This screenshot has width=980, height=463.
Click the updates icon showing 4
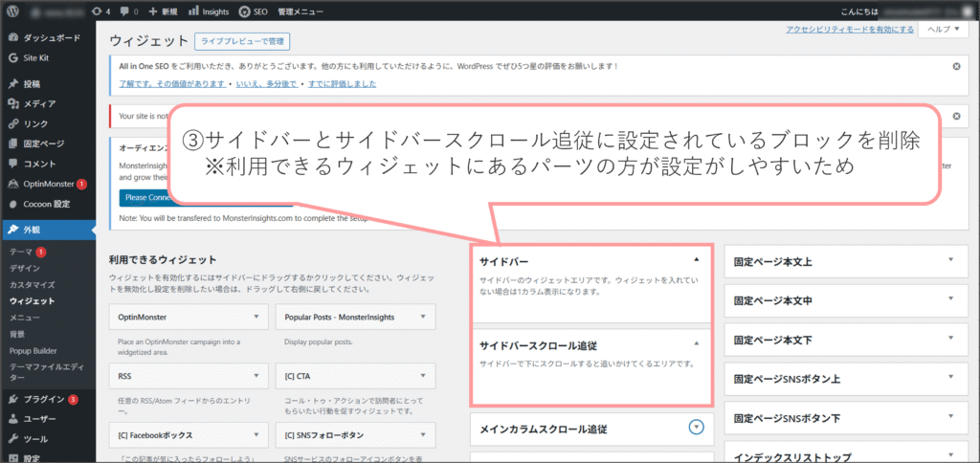coord(100,11)
